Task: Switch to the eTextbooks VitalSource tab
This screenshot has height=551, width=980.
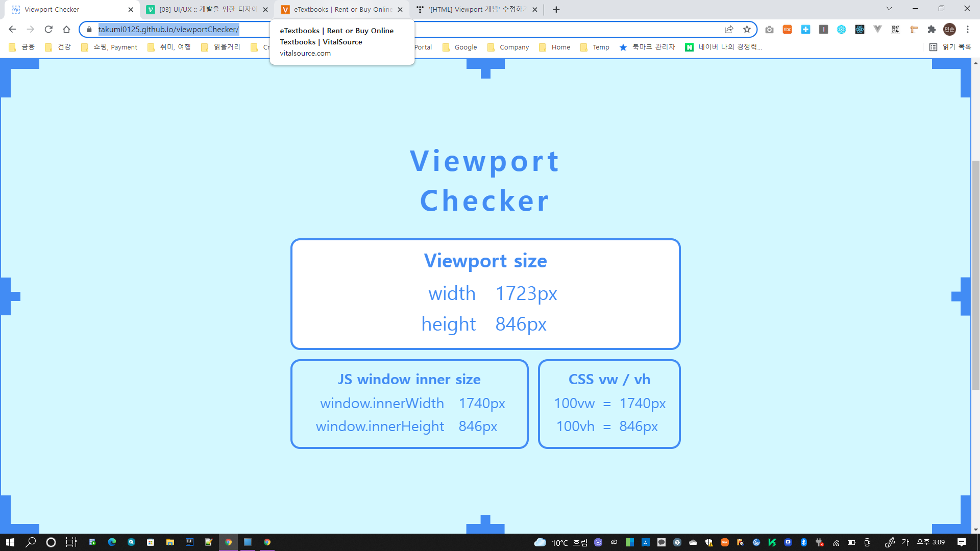Action: coord(337,9)
